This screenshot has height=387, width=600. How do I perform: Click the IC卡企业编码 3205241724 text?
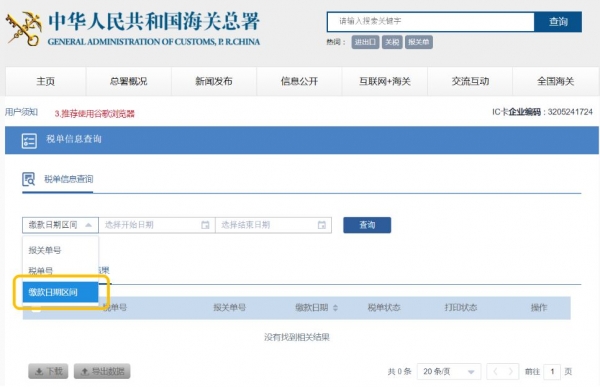point(542,112)
